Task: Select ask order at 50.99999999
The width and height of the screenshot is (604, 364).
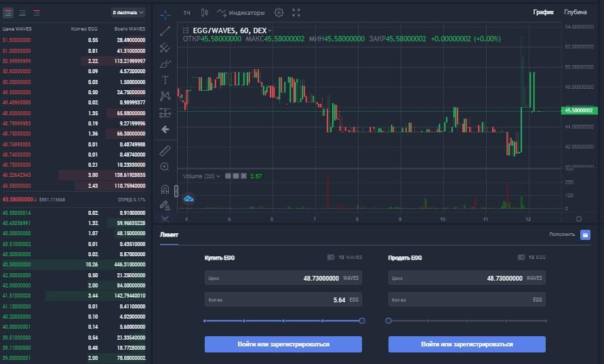Action: point(74,61)
